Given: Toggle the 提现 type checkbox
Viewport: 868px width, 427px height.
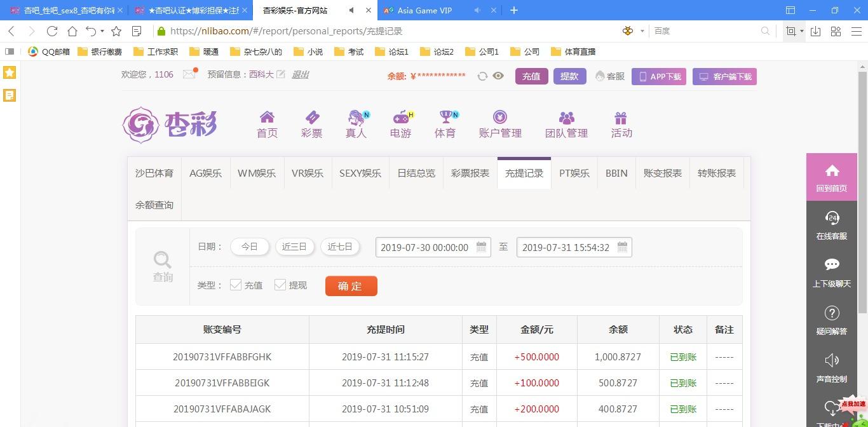Looking at the screenshot, I should (x=280, y=285).
